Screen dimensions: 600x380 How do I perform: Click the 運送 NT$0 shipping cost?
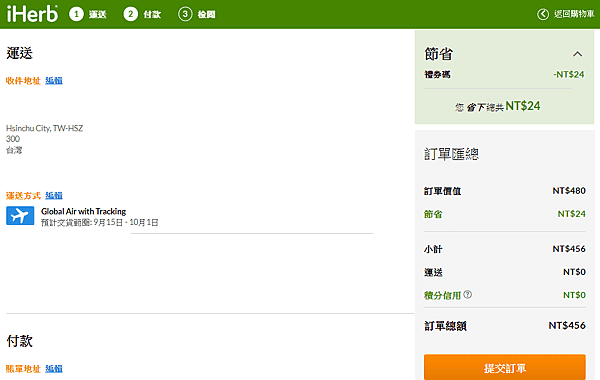pyautogui.click(x=574, y=272)
